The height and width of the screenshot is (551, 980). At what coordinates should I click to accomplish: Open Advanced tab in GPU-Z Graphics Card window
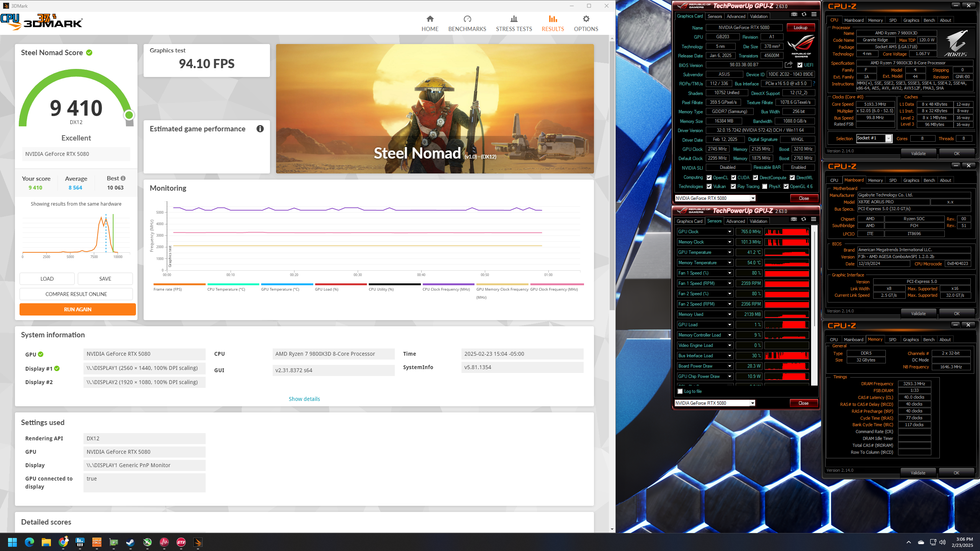736,16
